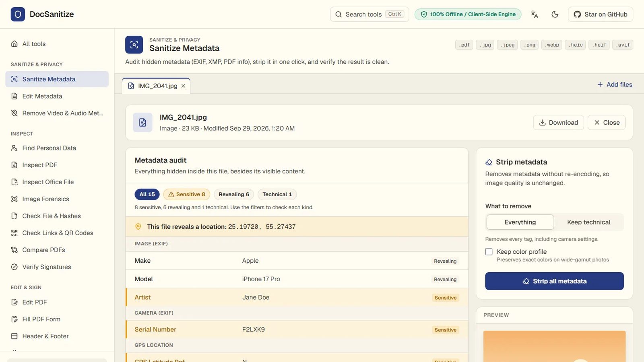This screenshot has height=362, width=644.
Task: Click the Header & Footer icon
Action: (14, 336)
